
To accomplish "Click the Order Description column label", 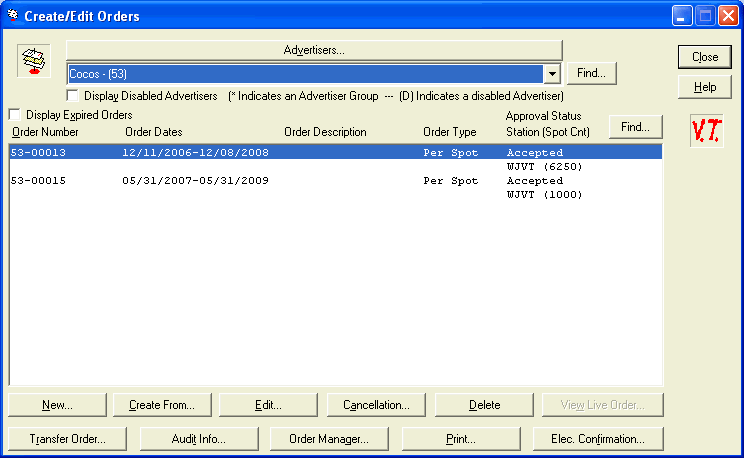I will [325, 132].
